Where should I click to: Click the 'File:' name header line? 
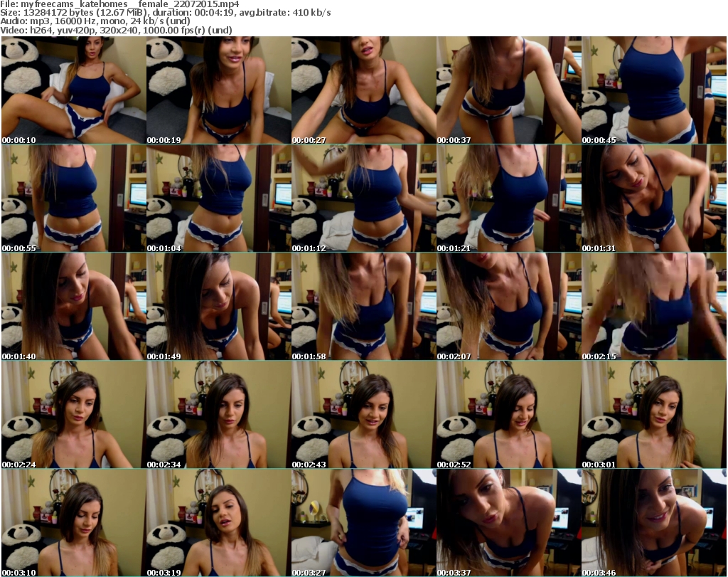point(119,4)
